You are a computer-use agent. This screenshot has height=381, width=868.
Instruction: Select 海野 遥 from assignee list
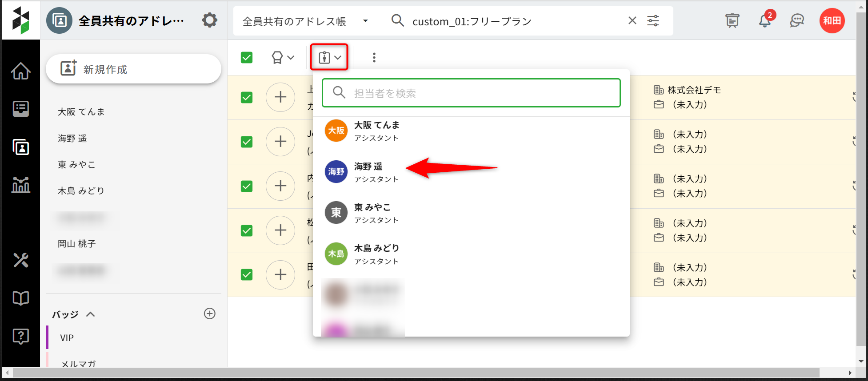pos(368,172)
